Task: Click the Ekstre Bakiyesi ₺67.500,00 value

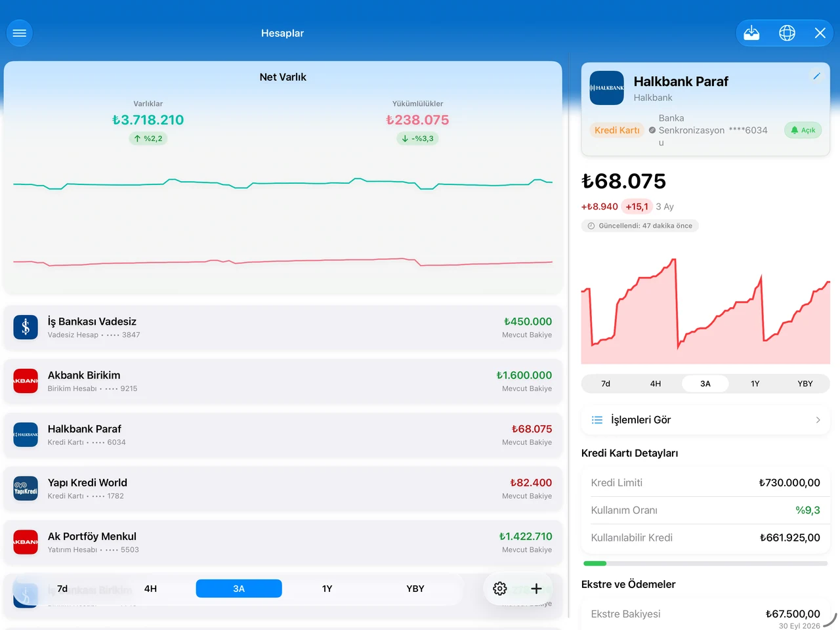Action: (x=793, y=614)
